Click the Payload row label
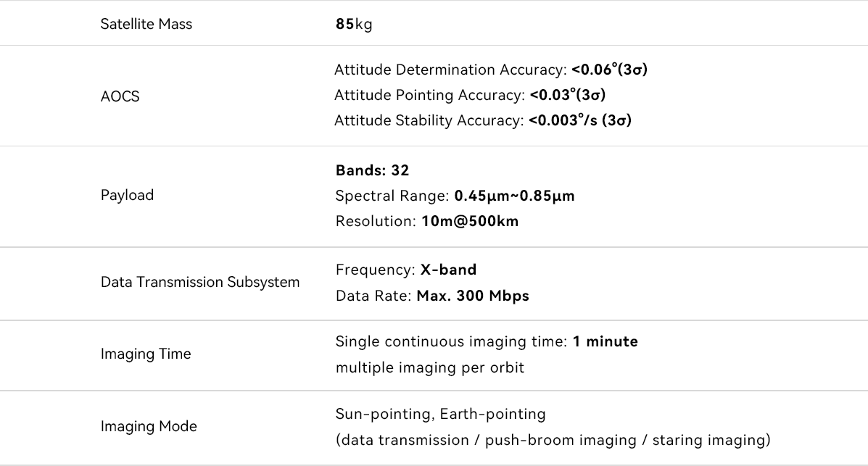The image size is (868, 466). 127,195
